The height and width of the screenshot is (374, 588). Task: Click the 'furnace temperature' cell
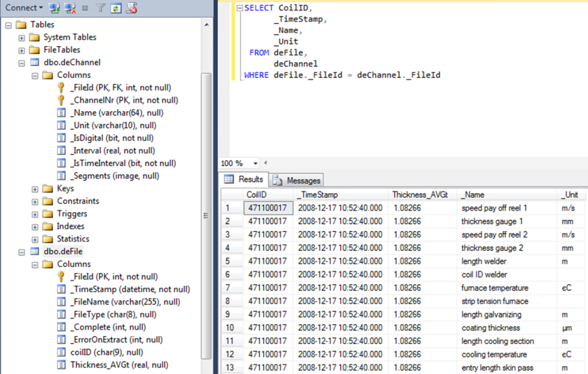click(507, 288)
